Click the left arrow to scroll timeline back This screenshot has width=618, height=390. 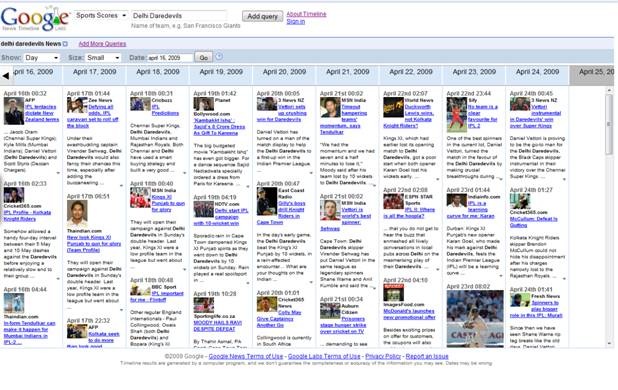point(6,76)
